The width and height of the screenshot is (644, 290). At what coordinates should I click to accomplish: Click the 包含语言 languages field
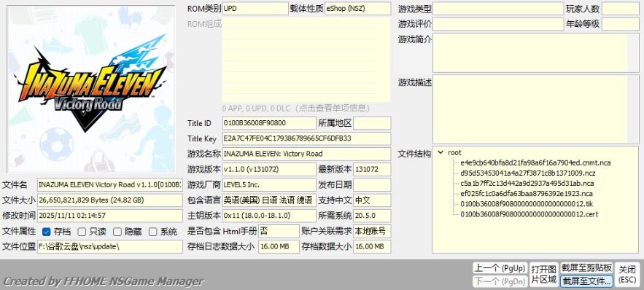click(269, 200)
